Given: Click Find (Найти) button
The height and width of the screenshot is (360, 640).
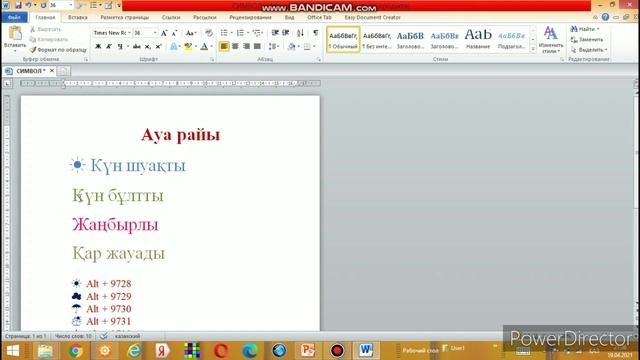Looking at the screenshot, I should [585, 29].
